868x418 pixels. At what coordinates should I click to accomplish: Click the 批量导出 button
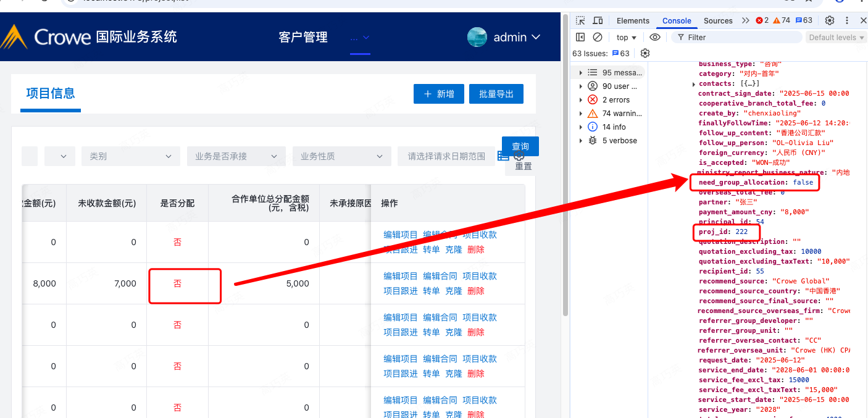[x=496, y=94]
